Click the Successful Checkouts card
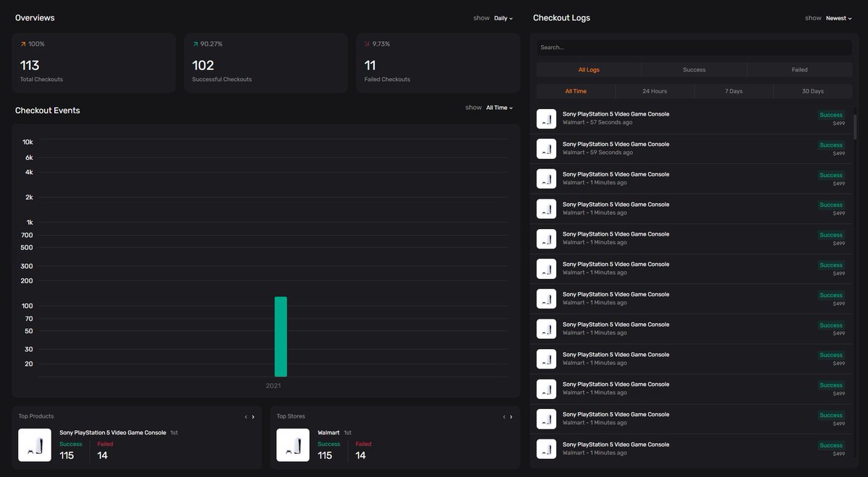 point(266,63)
